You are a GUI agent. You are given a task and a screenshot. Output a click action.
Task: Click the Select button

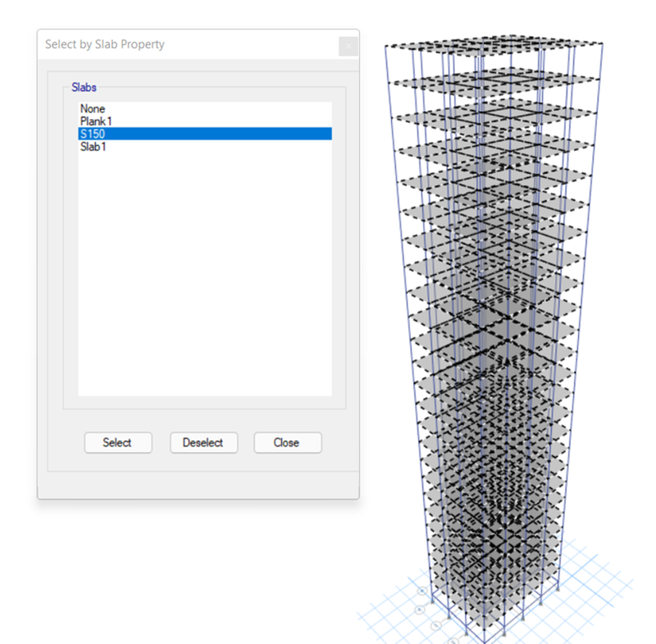pos(118,443)
